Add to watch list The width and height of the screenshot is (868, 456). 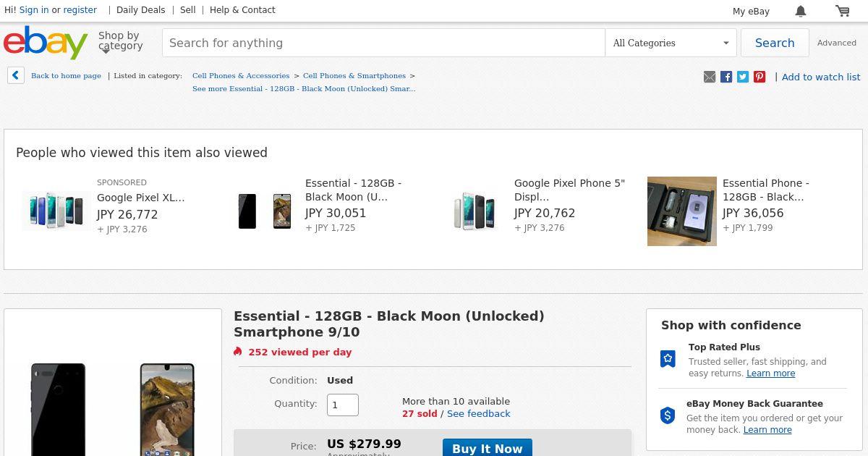coord(821,77)
